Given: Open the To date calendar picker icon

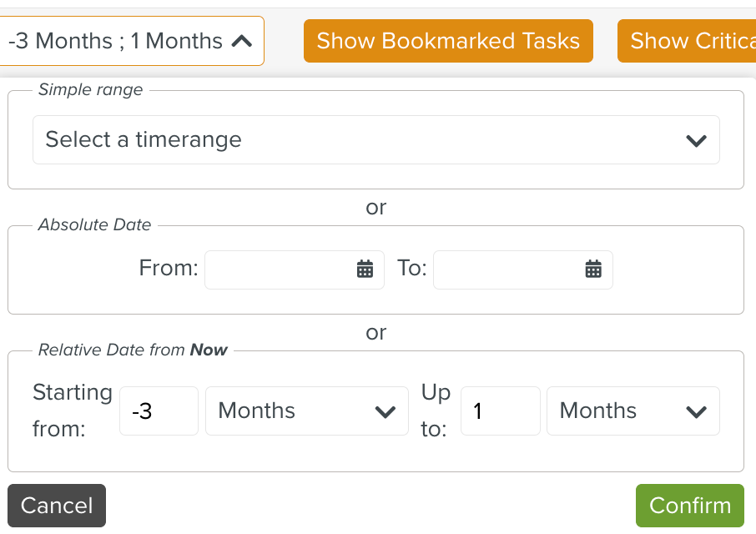Looking at the screenshot, I should pos(593,269).
